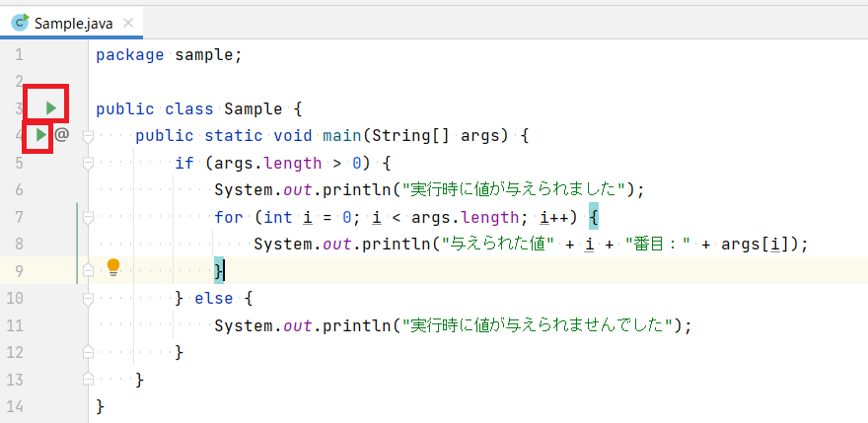Click the string "与えられた値" on line 8
Screen dimensions: 868x423
tap(499, 245)
